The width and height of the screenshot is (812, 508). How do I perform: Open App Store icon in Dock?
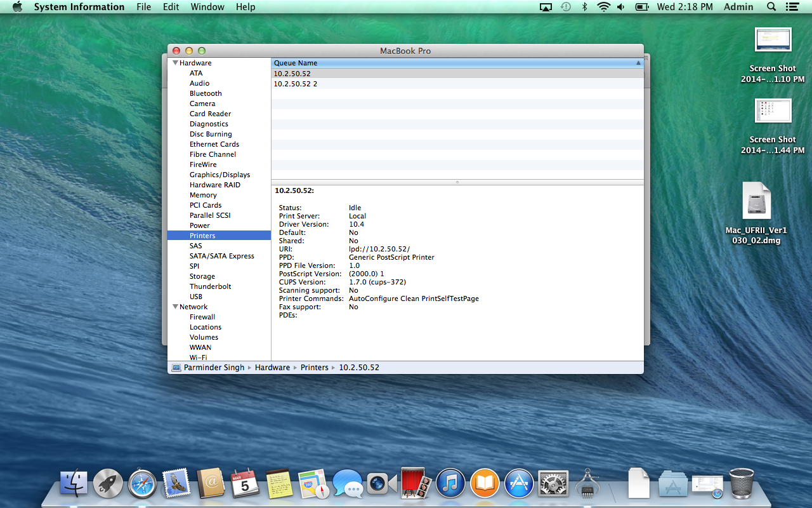coord(519,484)
